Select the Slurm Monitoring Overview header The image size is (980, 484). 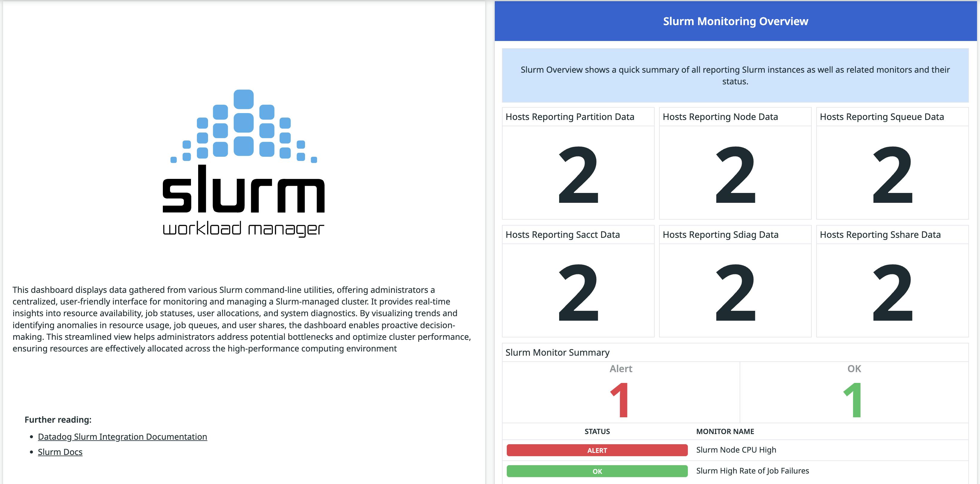(x=735, y=21)
